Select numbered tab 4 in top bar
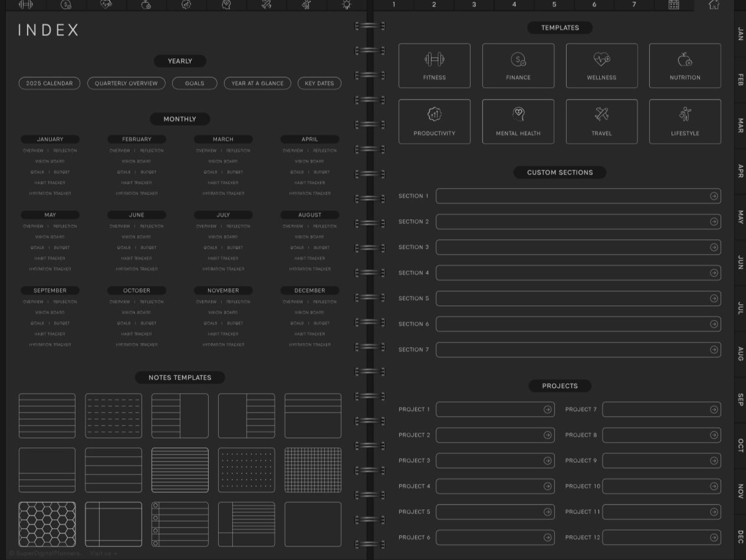 click(514, 5)
